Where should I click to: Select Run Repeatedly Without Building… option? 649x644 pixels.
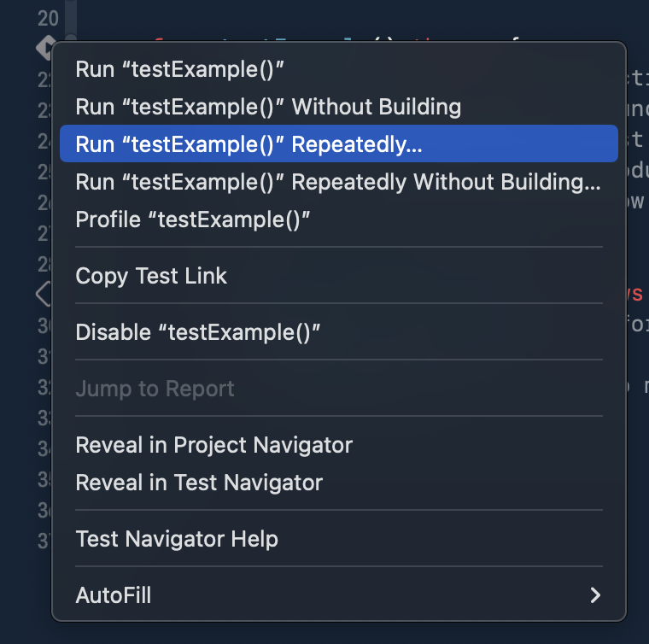pyautogui.click(x=338, y=182)
